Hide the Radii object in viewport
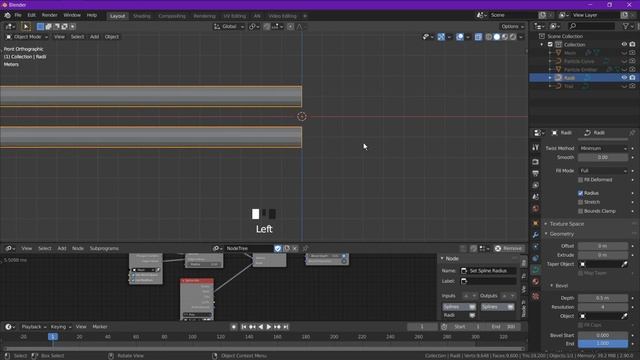 (624, 78)
